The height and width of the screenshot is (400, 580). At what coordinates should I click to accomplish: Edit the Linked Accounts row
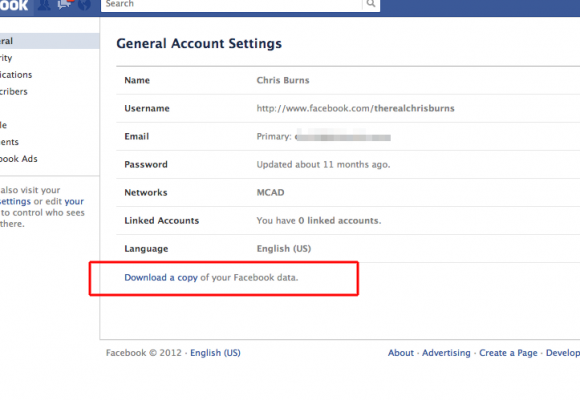348,221
